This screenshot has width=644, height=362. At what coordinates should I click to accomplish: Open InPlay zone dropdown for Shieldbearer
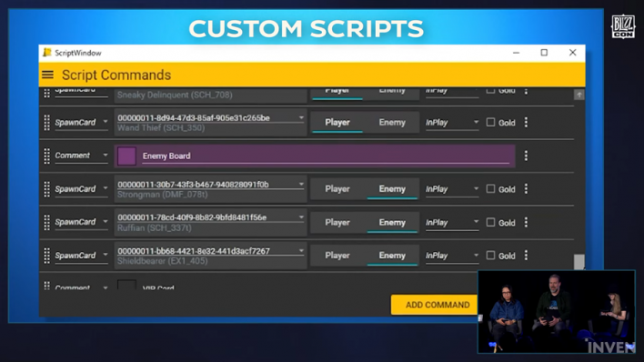coord(452,256)
